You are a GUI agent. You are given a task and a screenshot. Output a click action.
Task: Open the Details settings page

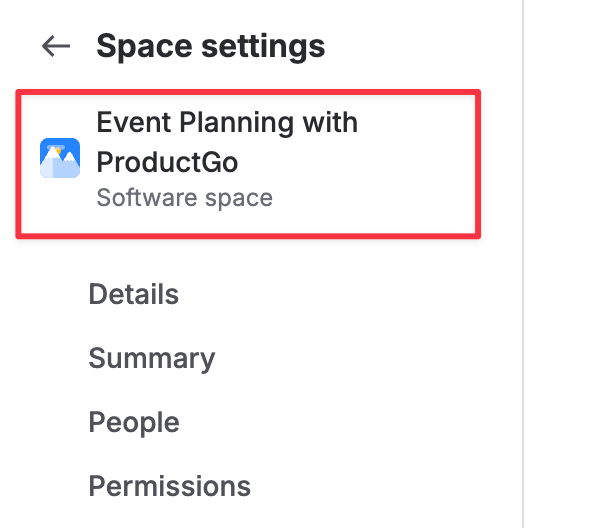pyautogui.click(x=134, y=294)
